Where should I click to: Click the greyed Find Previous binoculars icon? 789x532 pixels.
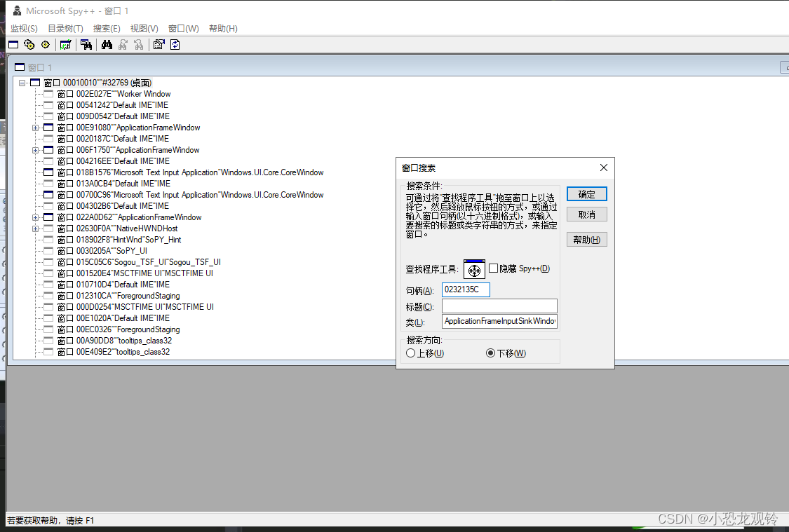139,45
